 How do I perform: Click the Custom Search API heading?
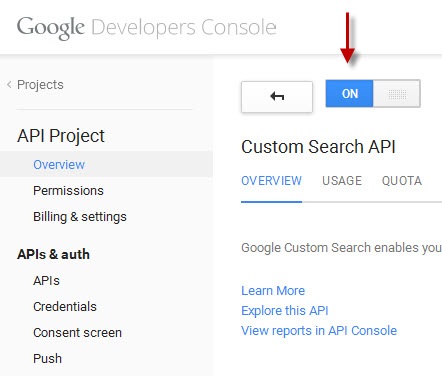coord(318,147)
